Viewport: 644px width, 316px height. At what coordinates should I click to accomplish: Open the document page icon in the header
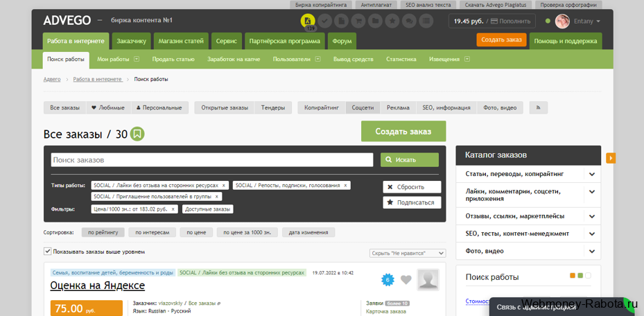[341, 21]
